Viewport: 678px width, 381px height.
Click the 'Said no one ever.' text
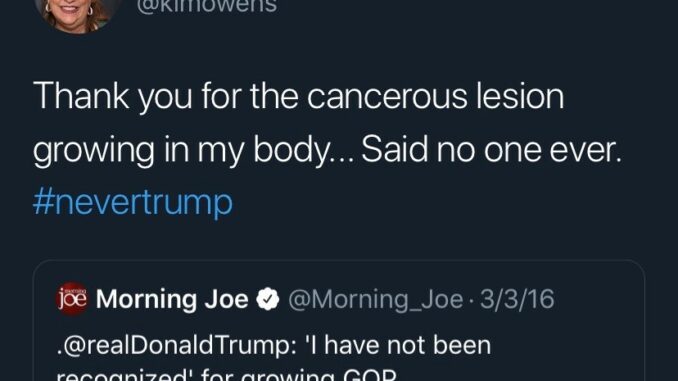(x=491, y=150)
